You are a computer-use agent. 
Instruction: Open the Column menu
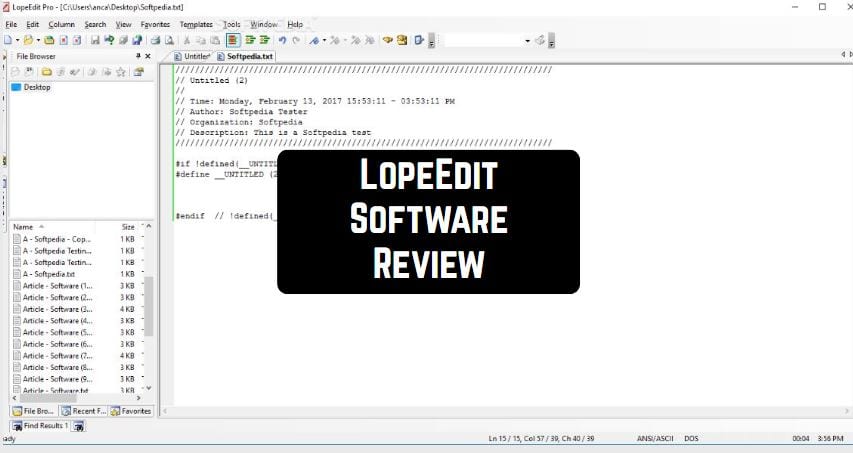[61, 24]
